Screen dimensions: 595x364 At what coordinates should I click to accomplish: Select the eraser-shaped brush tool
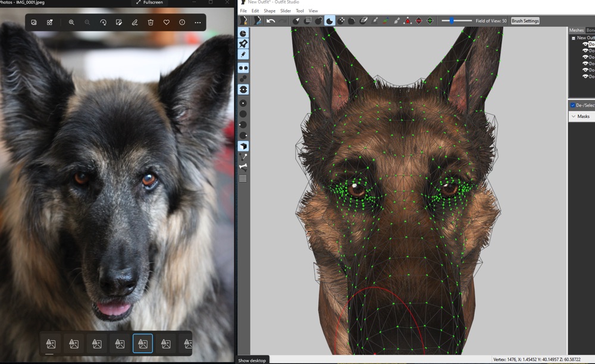click(363, 21)
